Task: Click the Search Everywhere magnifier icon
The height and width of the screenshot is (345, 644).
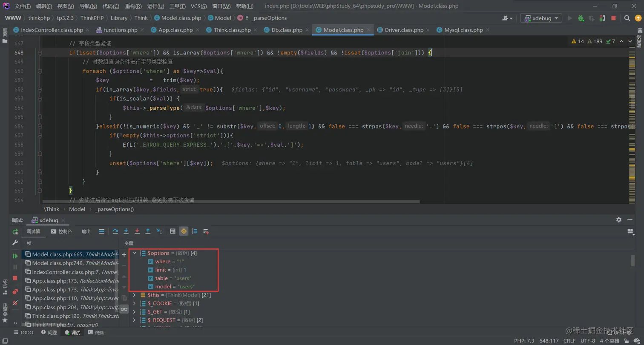Action: click(627, 18)
